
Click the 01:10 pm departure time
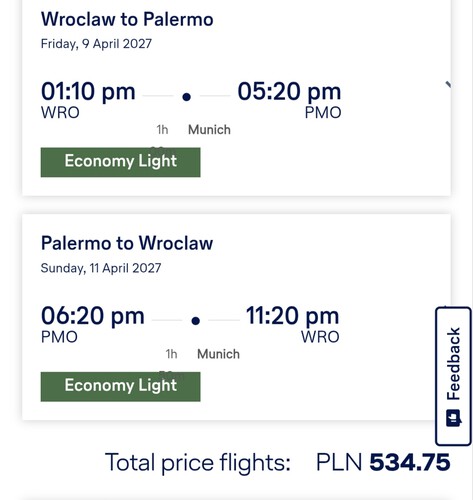(x=88, y=91)
